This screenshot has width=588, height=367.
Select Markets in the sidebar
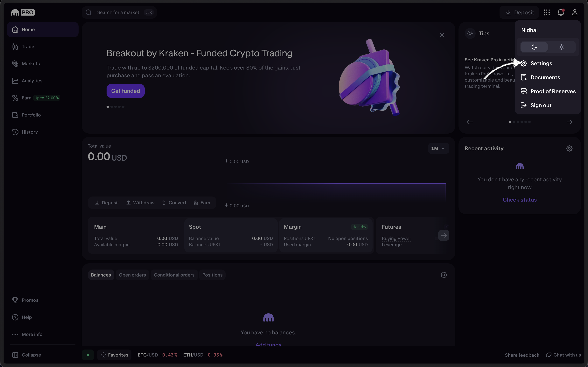tap(31, 64)
